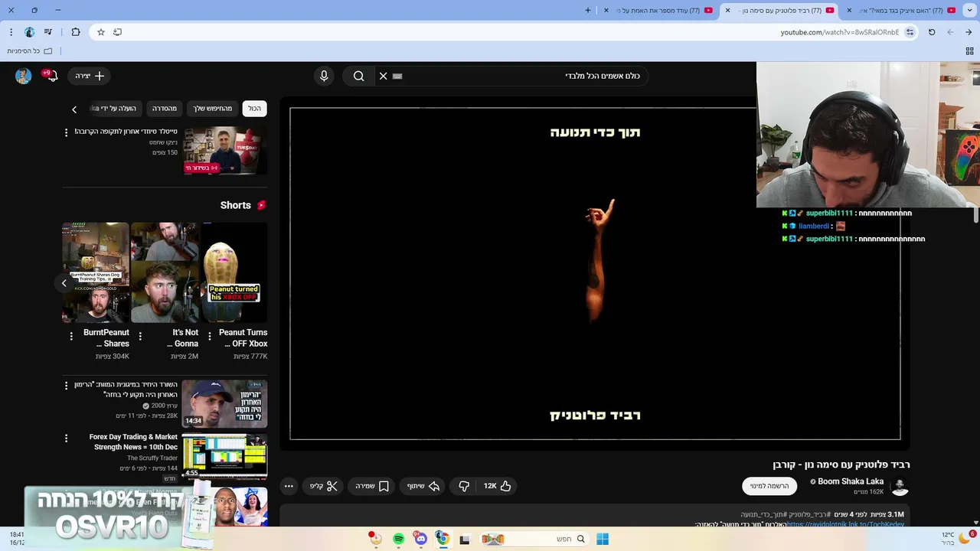
Task: Open the Chrome extensions puzzle icon
Action: [75, 32]
